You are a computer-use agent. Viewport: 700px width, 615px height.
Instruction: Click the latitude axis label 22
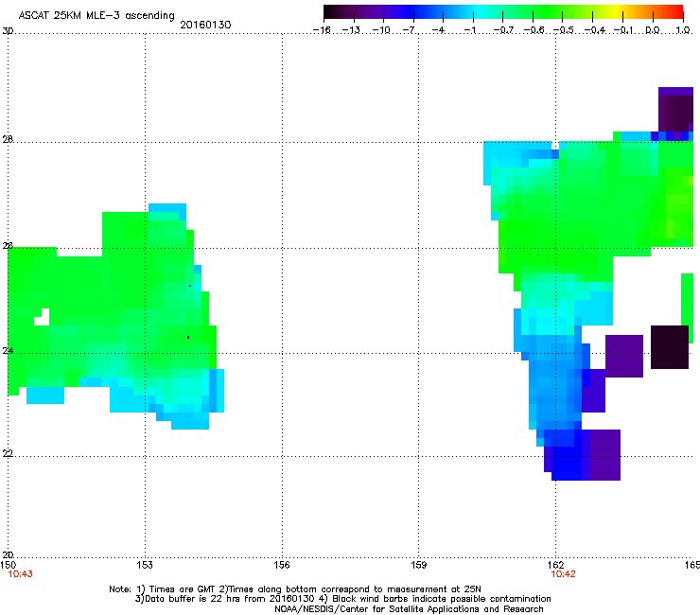point(8,454)
